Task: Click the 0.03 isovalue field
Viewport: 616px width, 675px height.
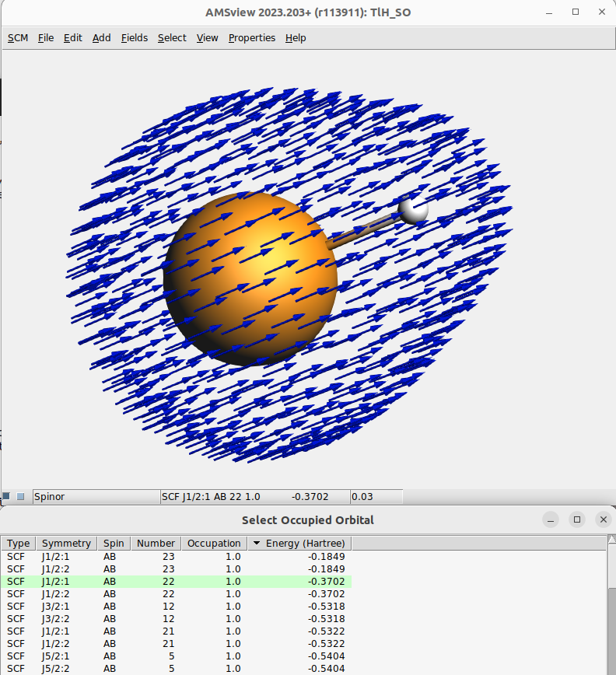Action: (x=376, y=496)
